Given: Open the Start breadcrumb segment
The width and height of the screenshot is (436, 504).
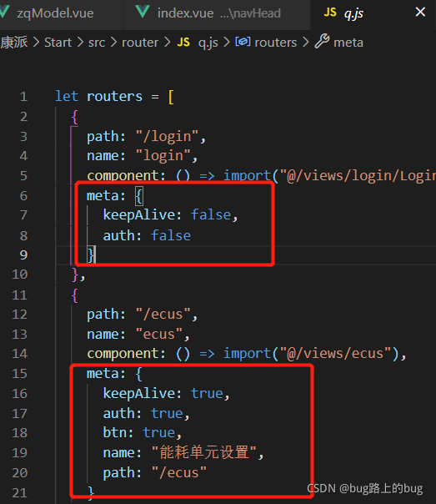Looking at the screenshot, I should (x=58, y=43).
